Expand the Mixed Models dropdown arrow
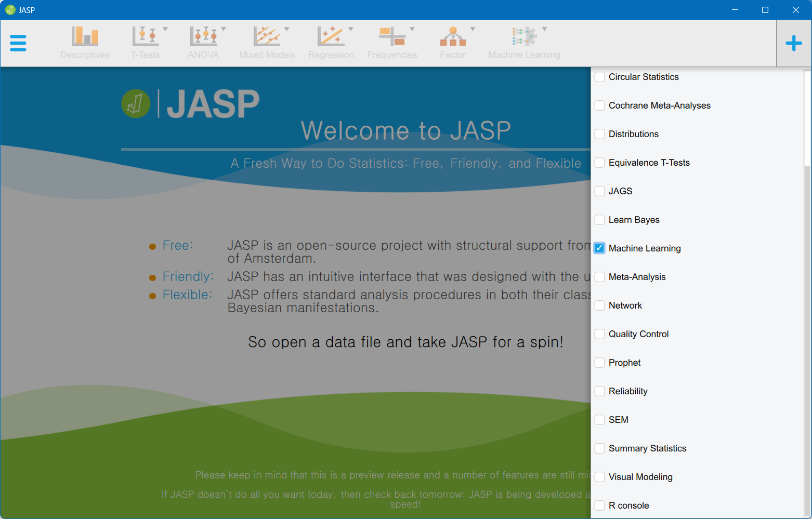Screen dimensions: 812x519 287,29
